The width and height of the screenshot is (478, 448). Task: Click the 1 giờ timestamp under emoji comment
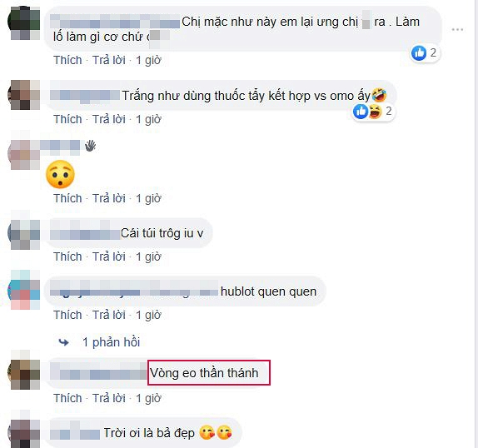point(148,198)
